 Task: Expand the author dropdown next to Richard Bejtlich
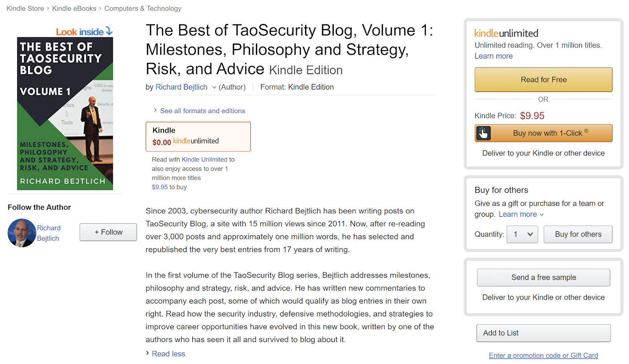click(214, 87)
